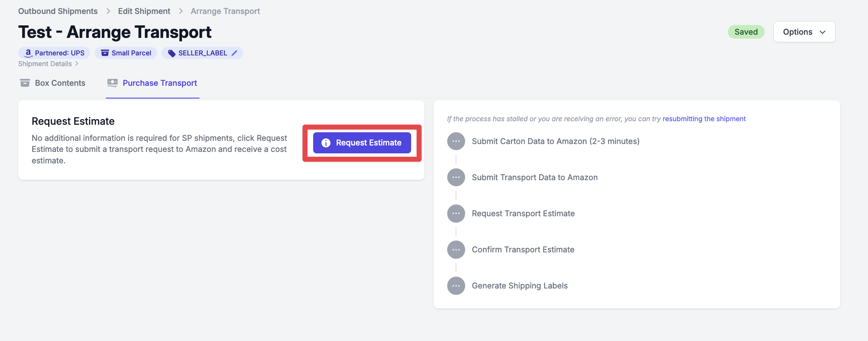Click the Confirm Transport Estimate status icon
The width and height of the screenshot is (868, 341).
click(456, 249)
